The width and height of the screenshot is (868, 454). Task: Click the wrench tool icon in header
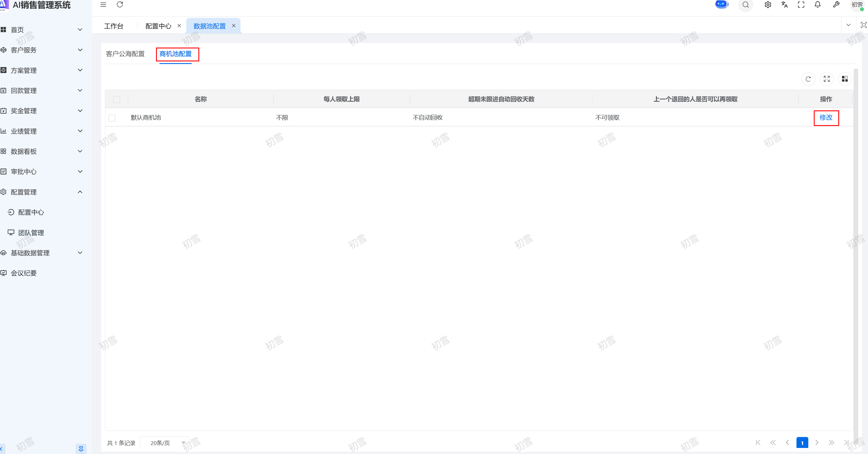pos(836,5)
